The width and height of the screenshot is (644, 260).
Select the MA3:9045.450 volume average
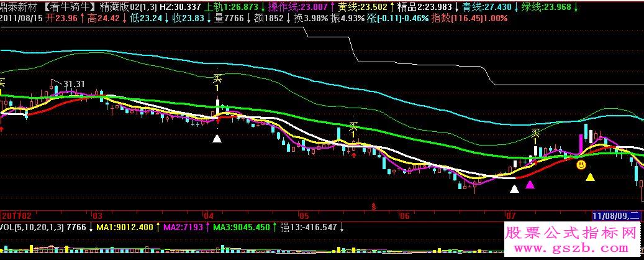point(242,227)
